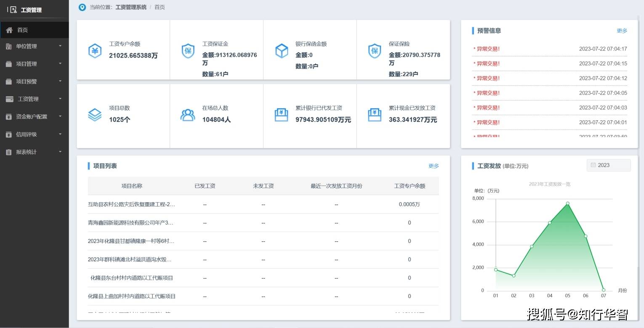Open the 07:04:17 异常交易 alert

point(550,49)
